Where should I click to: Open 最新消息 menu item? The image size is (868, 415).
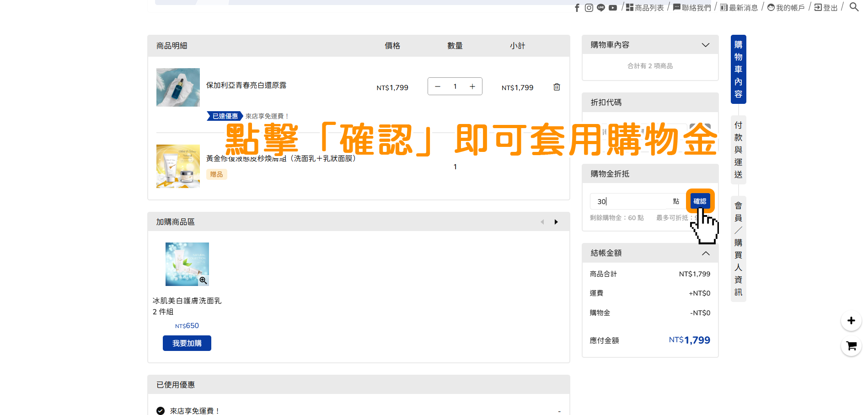739,8
